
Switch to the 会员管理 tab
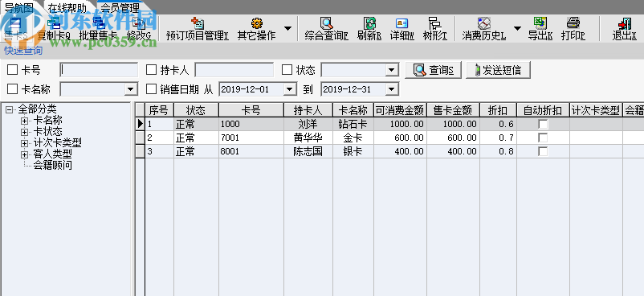tap(120, 7)
